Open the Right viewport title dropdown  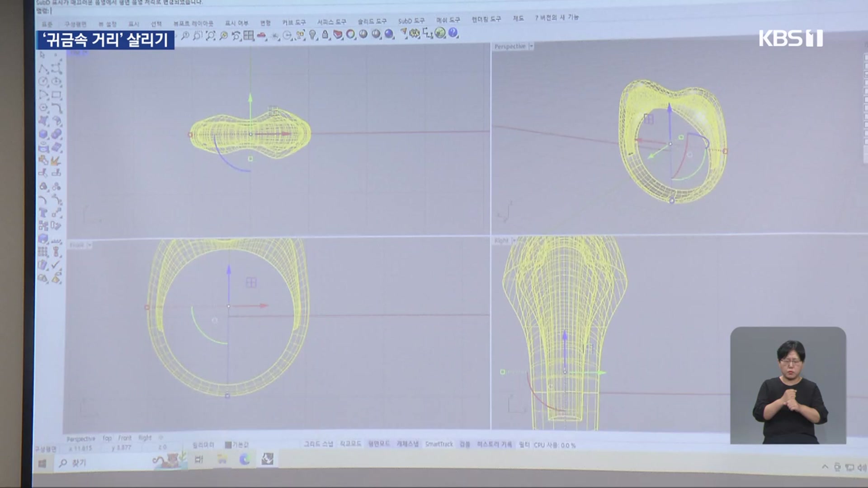click(x=513, y=241)
